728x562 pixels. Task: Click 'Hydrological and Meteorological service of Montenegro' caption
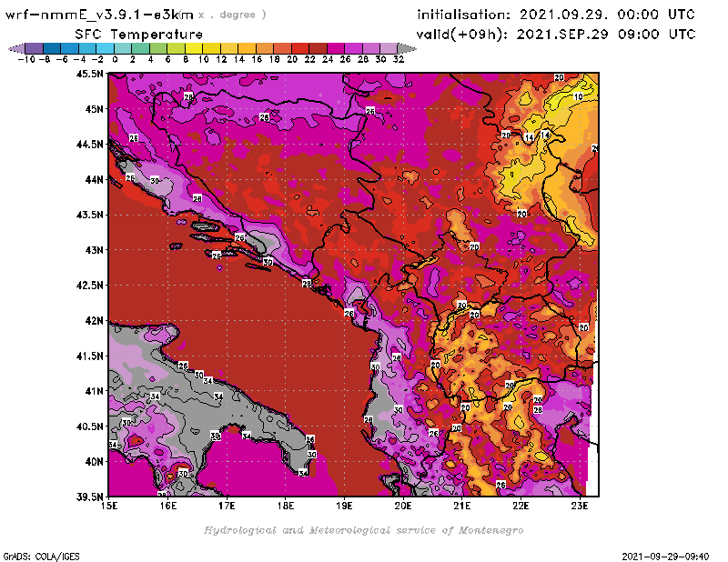(x=363, y=530)
